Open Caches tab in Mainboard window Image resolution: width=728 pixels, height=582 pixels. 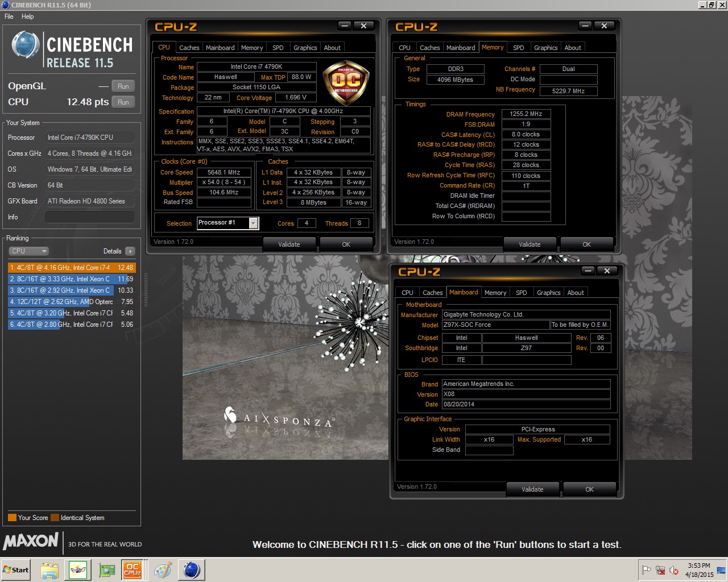[x=432, y=293]
